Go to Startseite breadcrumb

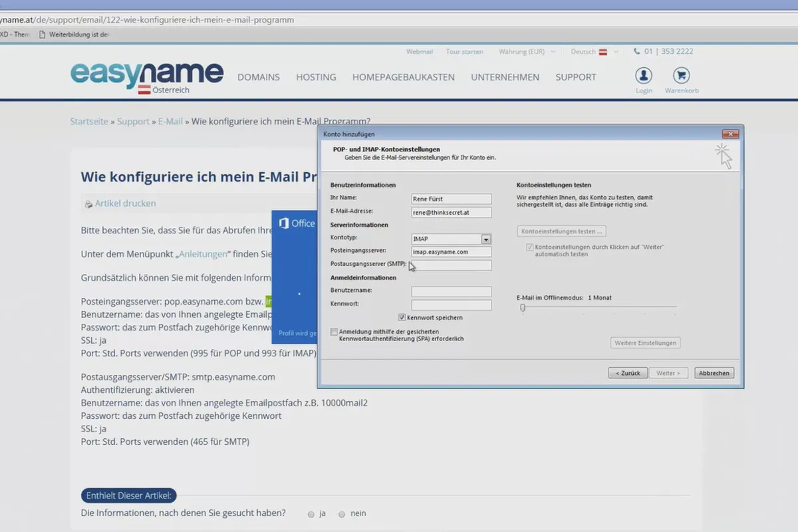[89, 122]
